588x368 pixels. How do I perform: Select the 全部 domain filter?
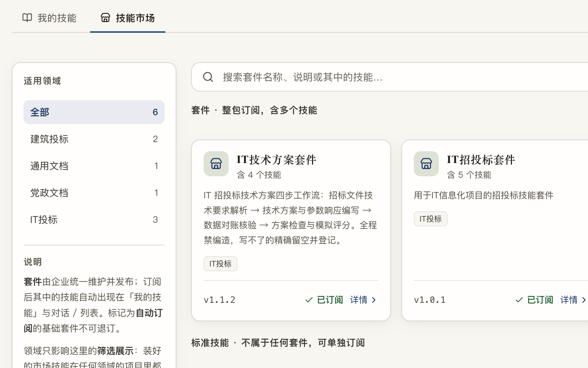point(94,112)
